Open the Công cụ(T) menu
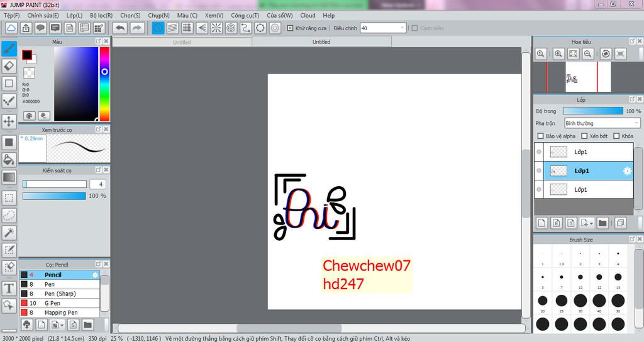 [x=245, y=15]
